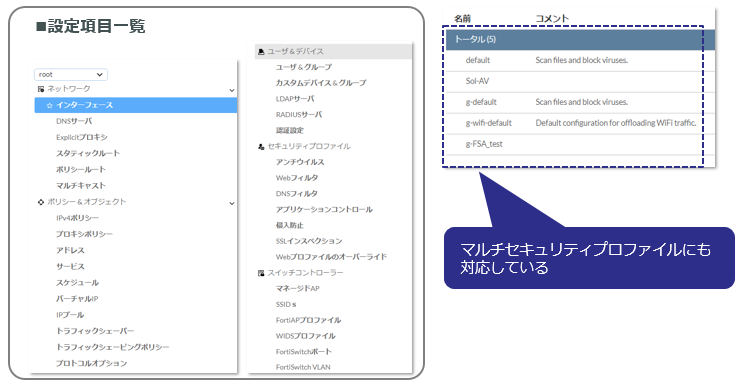Click the Security Profiles section icon
740x385 pixels.
pyautogui.click(x=261, y=147)
